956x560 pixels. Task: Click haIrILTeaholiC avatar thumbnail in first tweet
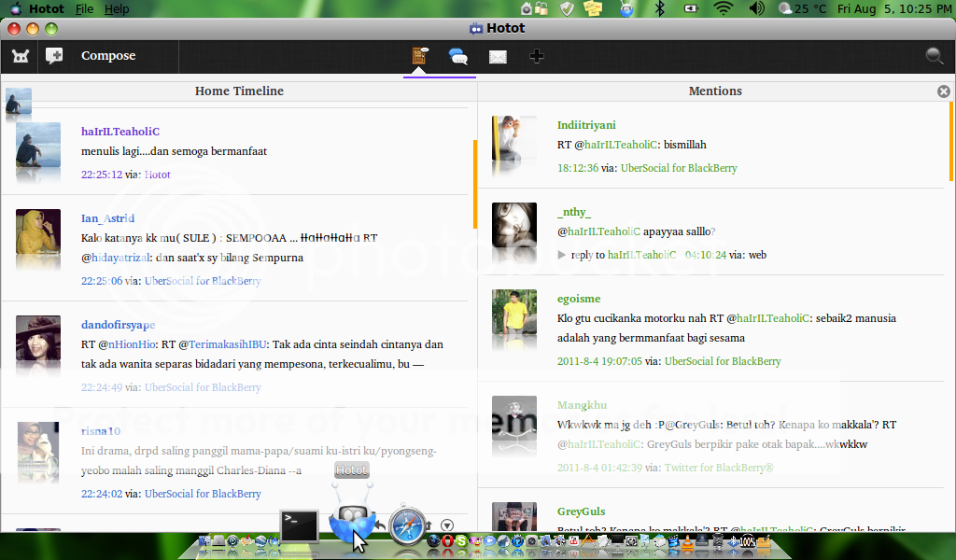point(37,145)
